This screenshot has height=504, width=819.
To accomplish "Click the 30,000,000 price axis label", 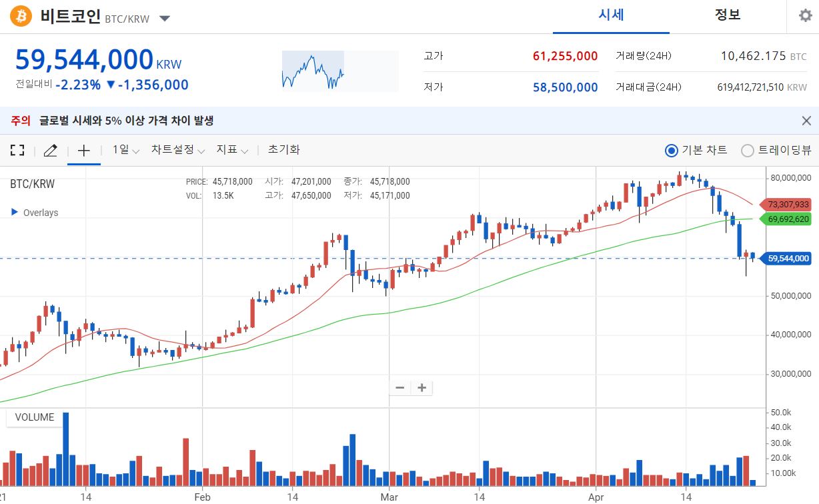I will (x=790, y=374).
